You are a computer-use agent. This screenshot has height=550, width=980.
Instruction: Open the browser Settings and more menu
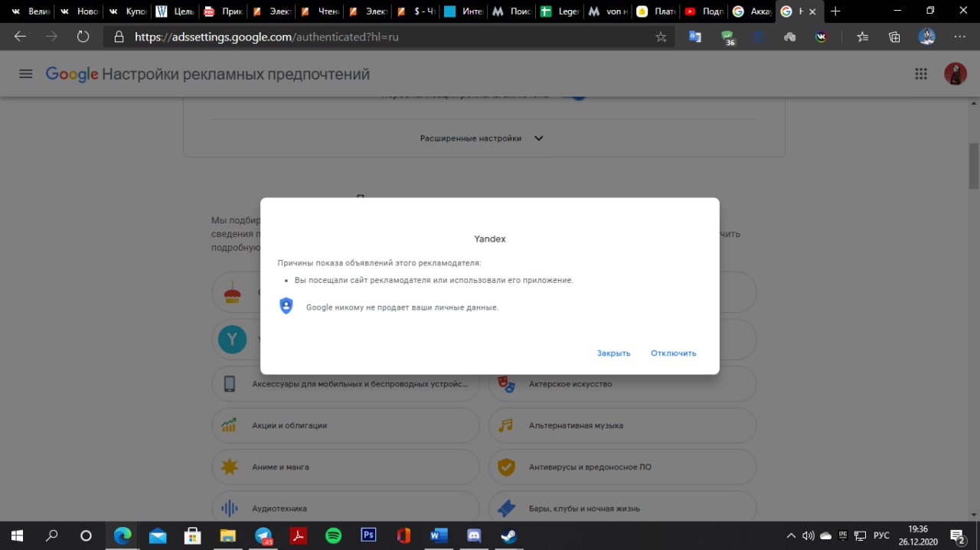[960, 37]
